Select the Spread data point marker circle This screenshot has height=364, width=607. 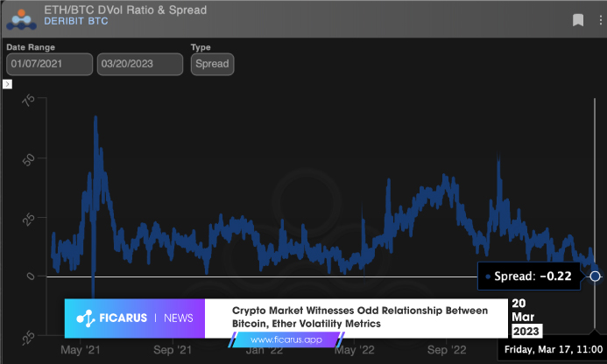pyautogui.click(x=595, y=276)
